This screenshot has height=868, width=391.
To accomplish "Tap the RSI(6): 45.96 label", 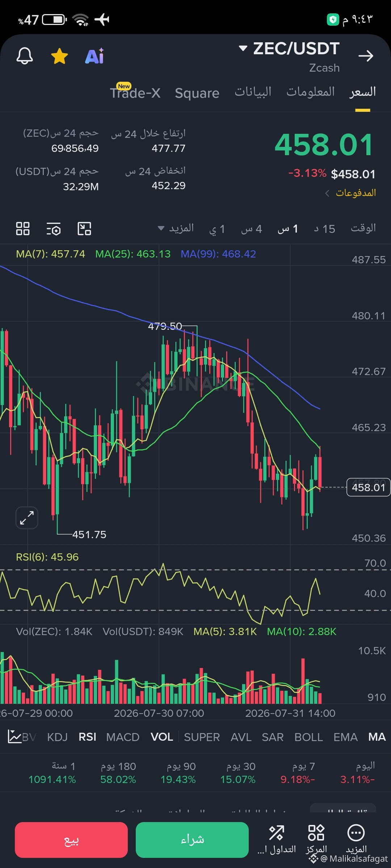I will [47, 557].
